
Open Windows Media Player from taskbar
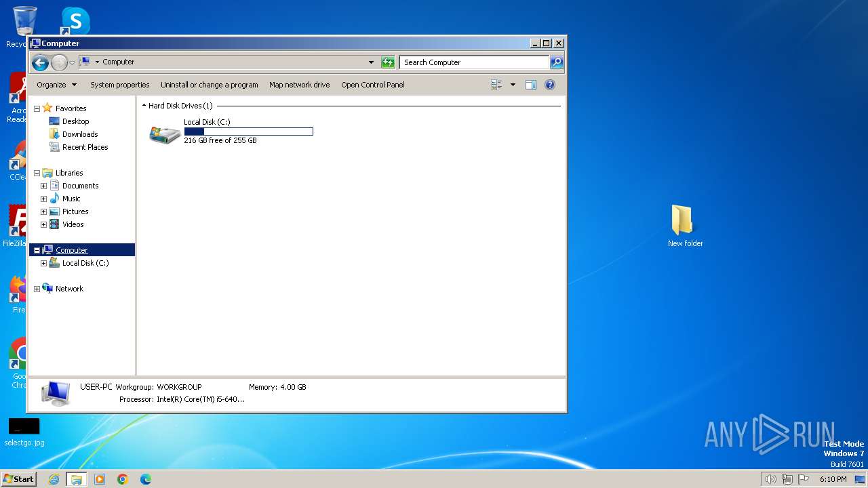click(100, 479)
